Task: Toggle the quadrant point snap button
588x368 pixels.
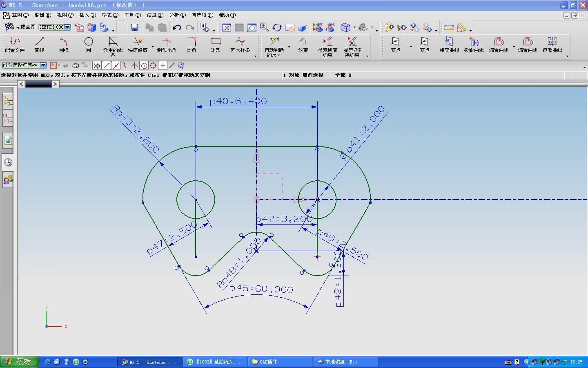Action: [x=153, y=65]
